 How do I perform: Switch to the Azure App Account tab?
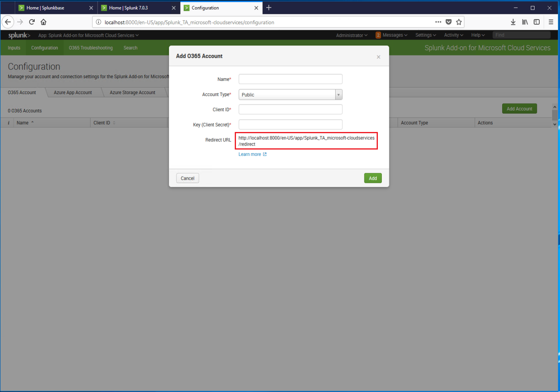(73, 92)
